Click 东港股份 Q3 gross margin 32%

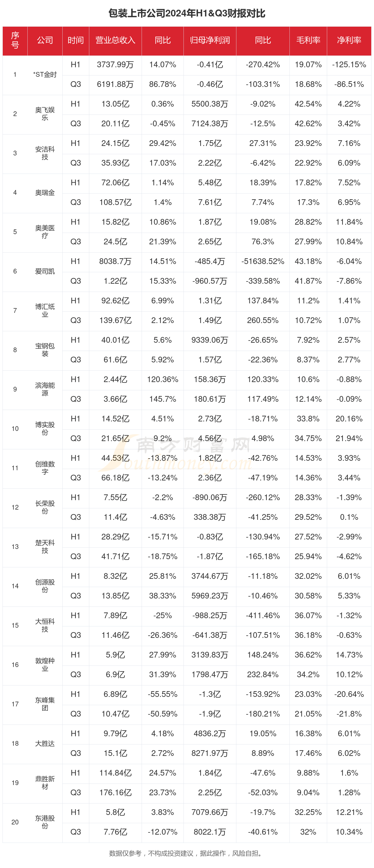click(308, 832)
